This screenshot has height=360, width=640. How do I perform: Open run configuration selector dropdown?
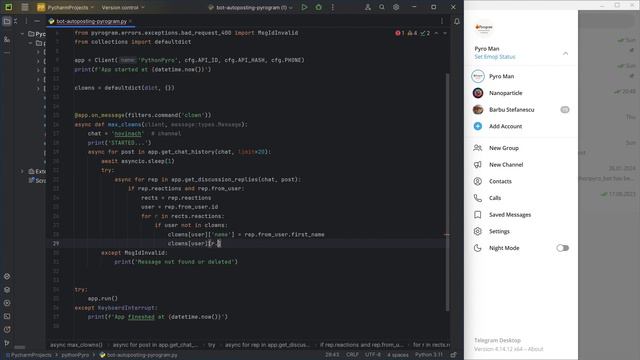point(250,7)
